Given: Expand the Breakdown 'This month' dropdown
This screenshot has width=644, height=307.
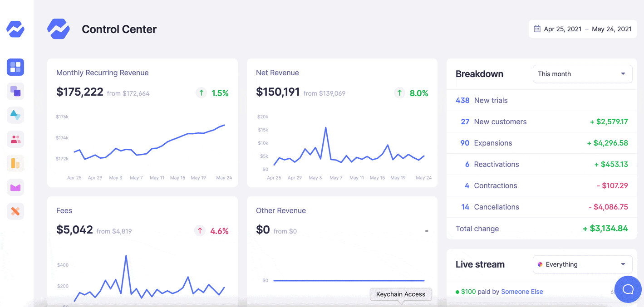Looking at the screenshot, I should pyautogui.click(x=582, y=74).
